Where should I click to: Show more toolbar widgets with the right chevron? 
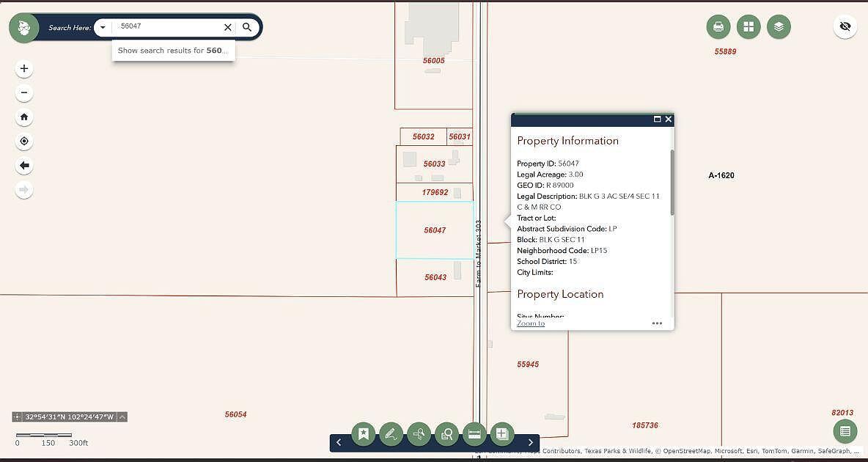pyautogui.click(x=530, y=442)
